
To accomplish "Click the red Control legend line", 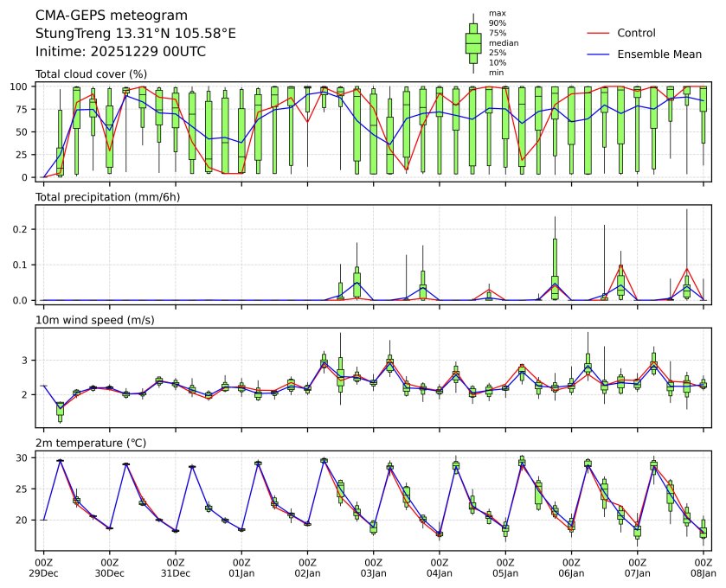I will click(x=599, y=33).
